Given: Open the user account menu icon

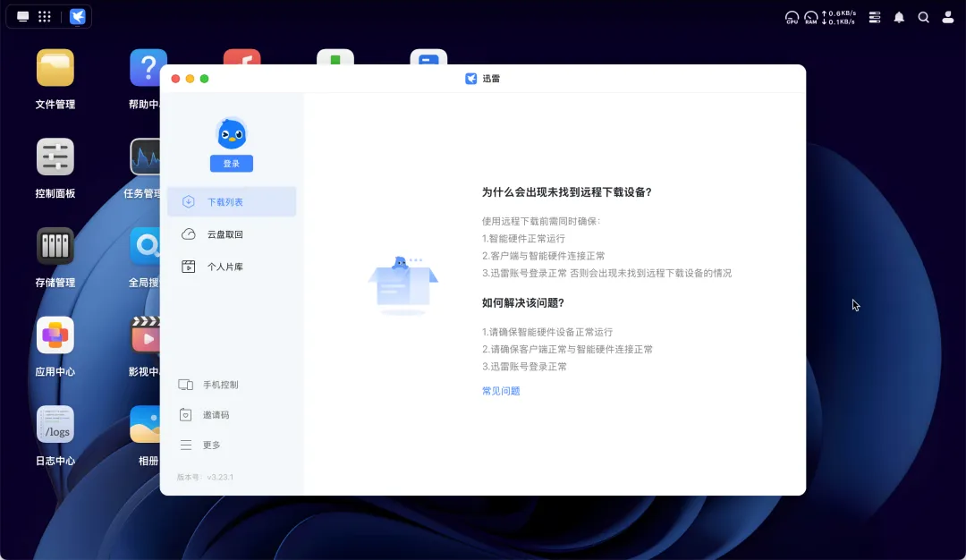Looking at the screenshot, I should pos(948,17).
